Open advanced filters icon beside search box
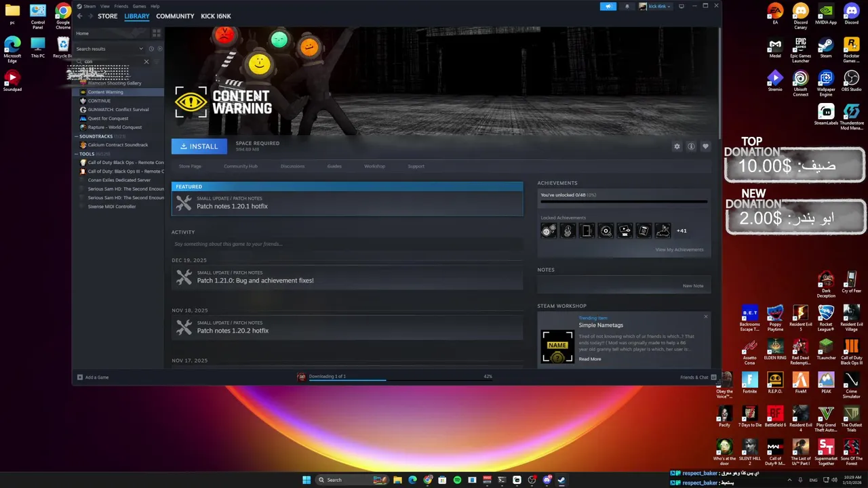This screenshot has height=488, width=868. click(156, 62)
